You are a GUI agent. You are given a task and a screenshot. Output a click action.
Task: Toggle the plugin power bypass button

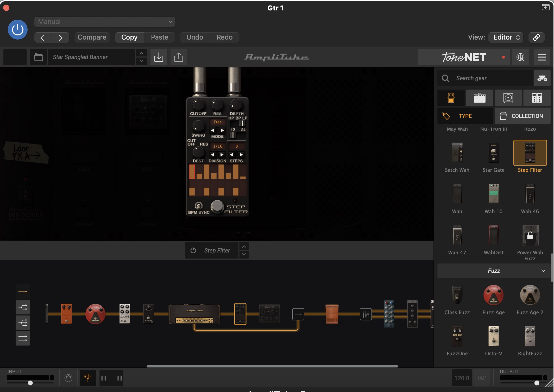coord(18,30)
